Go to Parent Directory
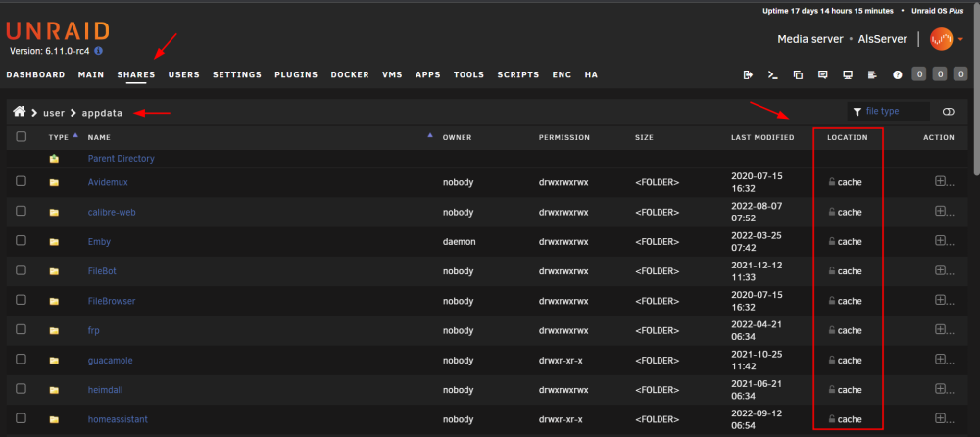This screenshot has width=980, height=437. pos(122,159)
